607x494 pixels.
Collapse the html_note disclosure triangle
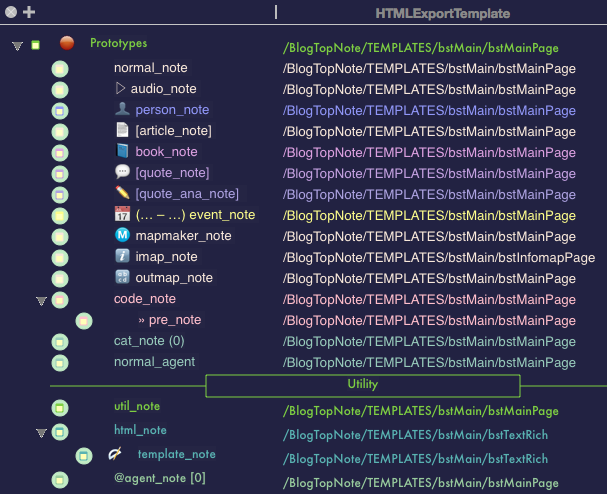(41, 432)
